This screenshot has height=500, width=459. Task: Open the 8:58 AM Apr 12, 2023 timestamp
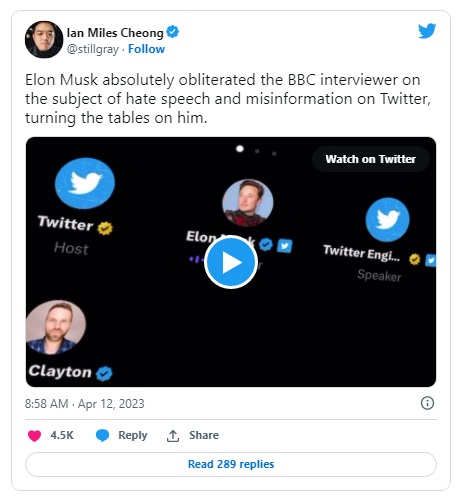[x=85, y=404]
